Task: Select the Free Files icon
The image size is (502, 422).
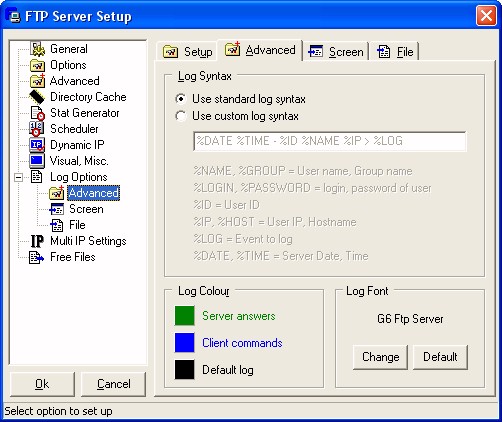Action: [36, 257]
